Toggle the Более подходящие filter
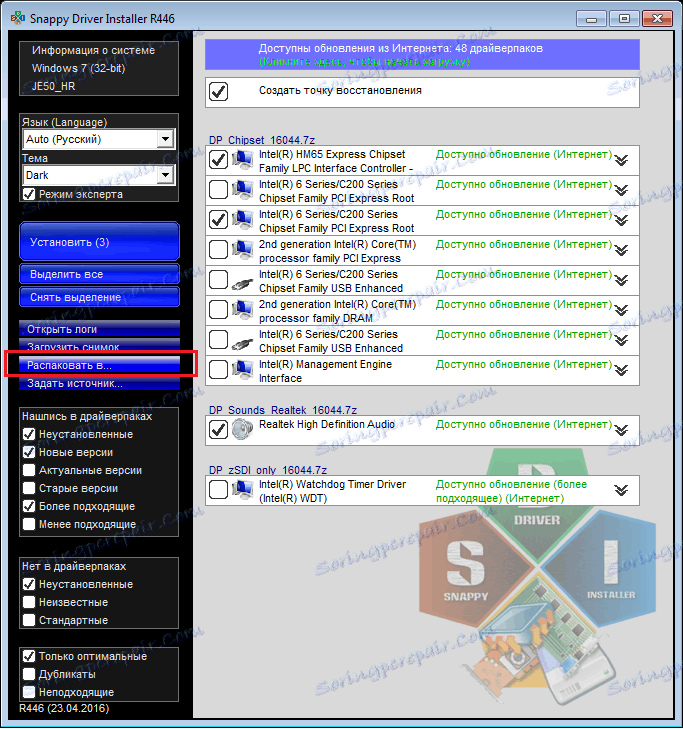Viewport: 683px width, 729px height. (x=29, y=506)
